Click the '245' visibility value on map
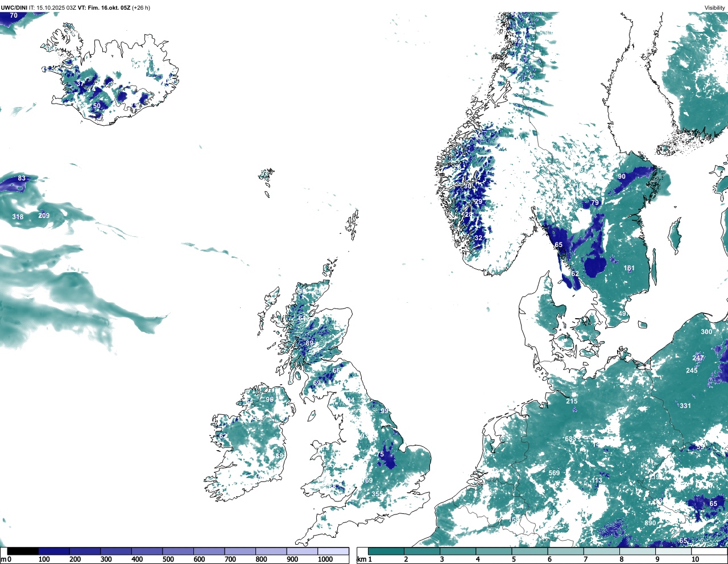Screen dimensions: 728x564 pos(692,370)
